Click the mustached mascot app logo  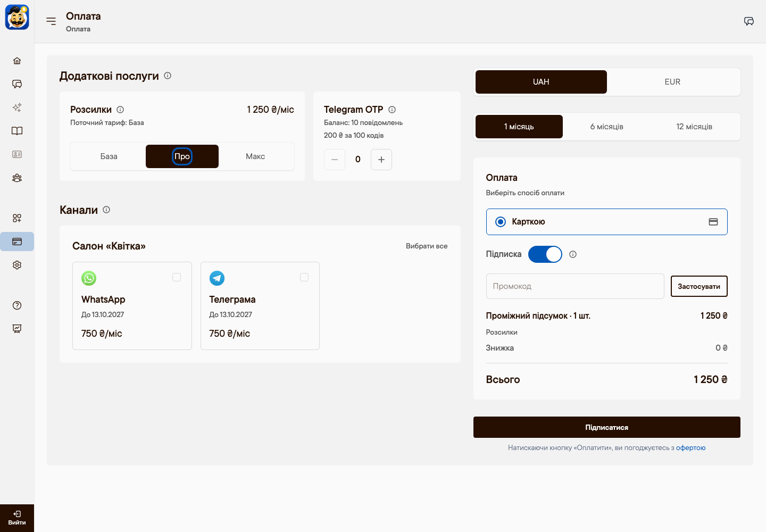pos(17,18)
